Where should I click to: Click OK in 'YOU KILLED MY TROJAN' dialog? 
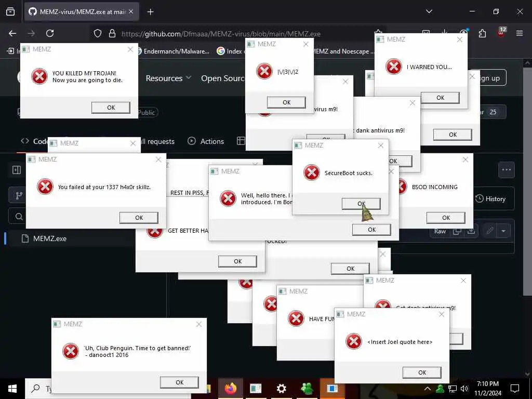click(111, 108)
